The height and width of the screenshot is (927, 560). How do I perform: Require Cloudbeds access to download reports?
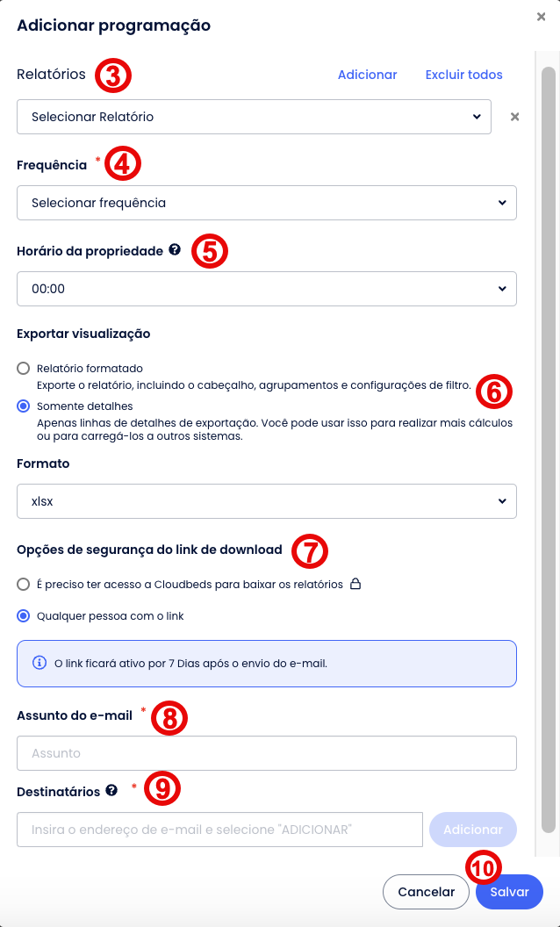(24, 584)
